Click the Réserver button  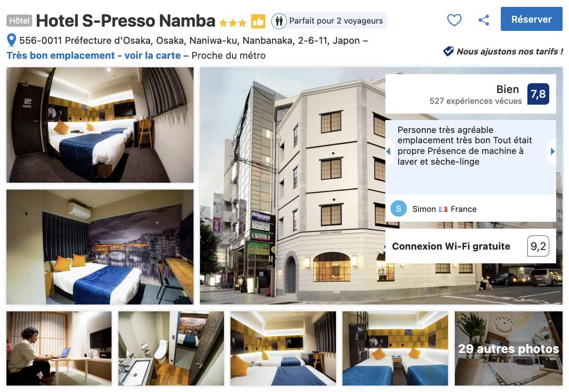(531, 19)
